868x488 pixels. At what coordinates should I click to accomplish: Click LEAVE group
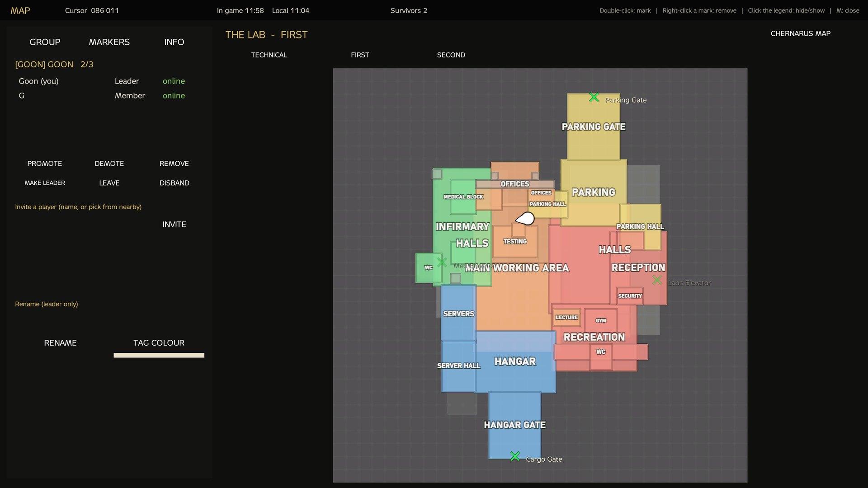tap(109, 183)
